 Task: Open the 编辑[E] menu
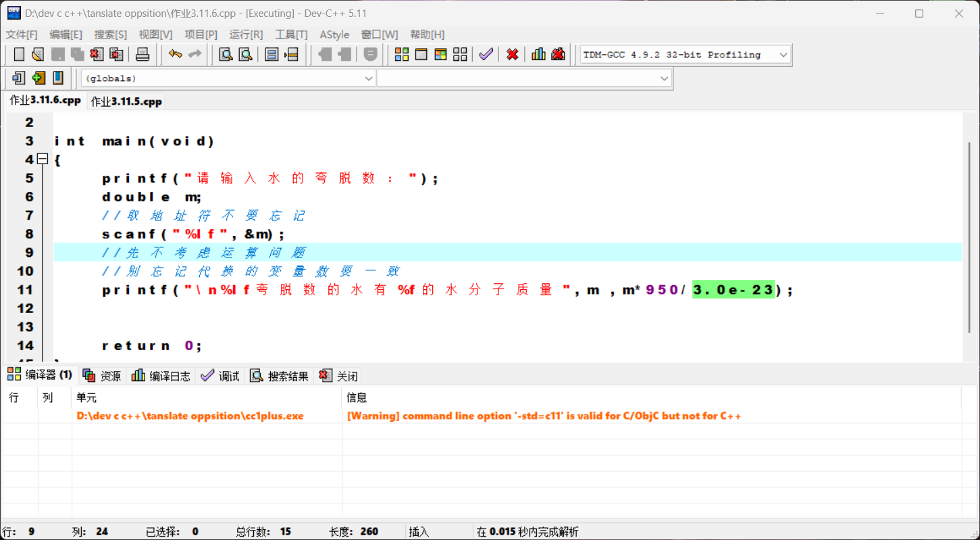coord(66,34)
